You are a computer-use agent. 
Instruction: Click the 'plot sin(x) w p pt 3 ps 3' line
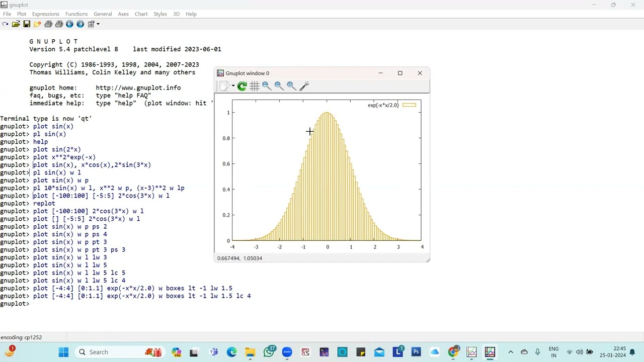pyautogui.click(x=79, y=250)
